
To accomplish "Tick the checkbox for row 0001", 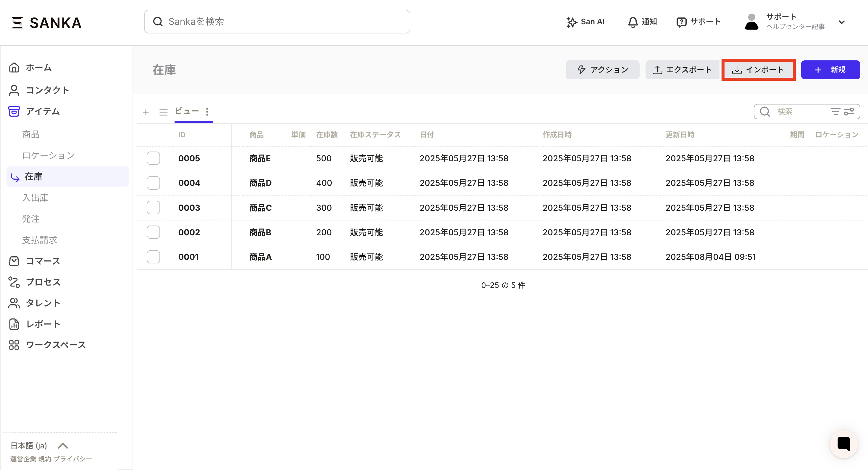I will coord(153,257).
